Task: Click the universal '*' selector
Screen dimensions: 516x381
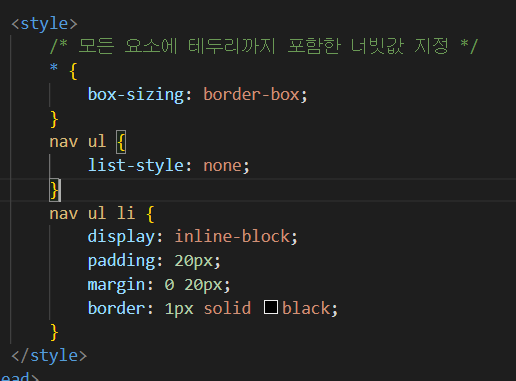Action: point(54,68)
